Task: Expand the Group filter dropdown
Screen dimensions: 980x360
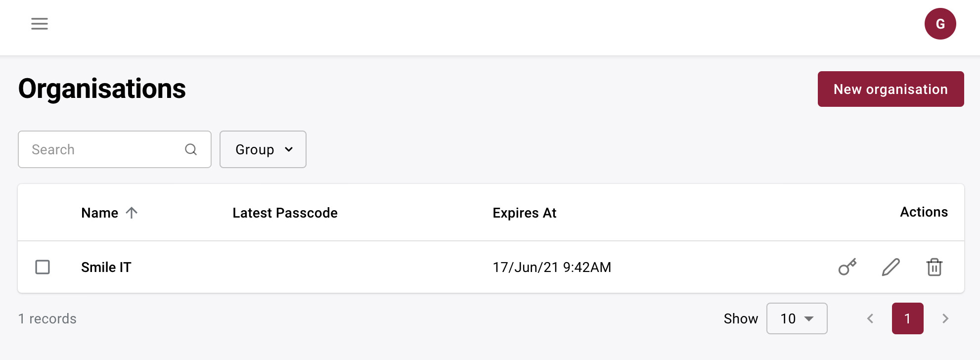Action: 263,149
